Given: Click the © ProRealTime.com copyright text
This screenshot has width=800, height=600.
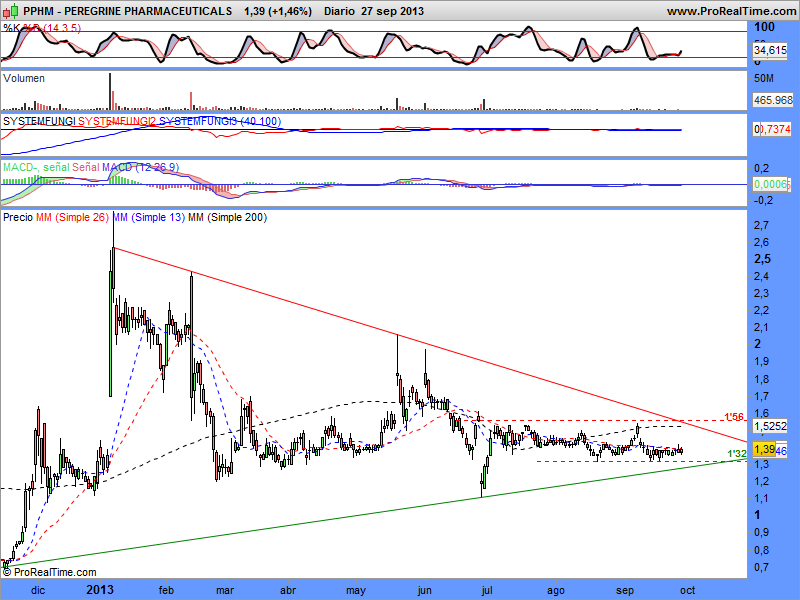Looking at the screenshot, I should point(49,572).
